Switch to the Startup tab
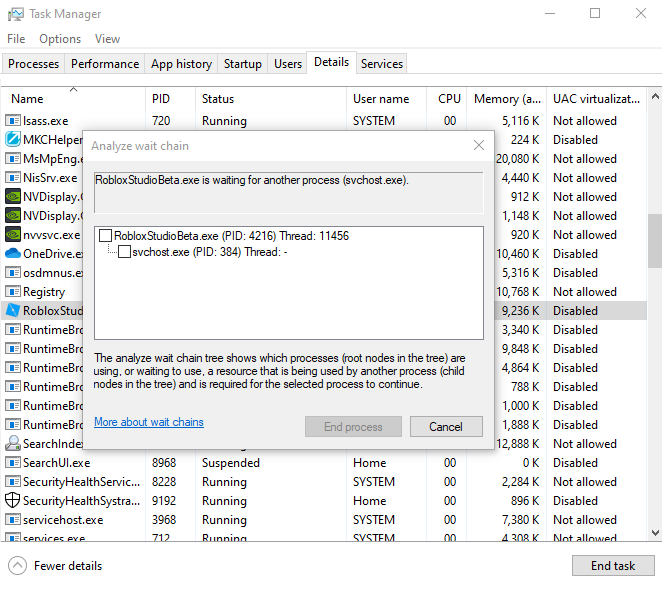Viewport: 662px width, 589px height. point(242,64)
